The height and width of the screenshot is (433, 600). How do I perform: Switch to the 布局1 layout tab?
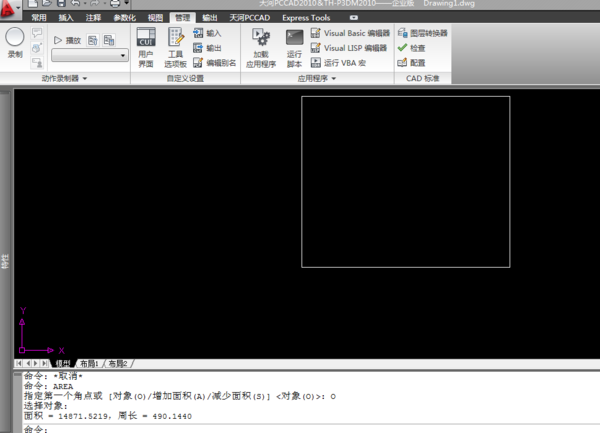point(89,363)
